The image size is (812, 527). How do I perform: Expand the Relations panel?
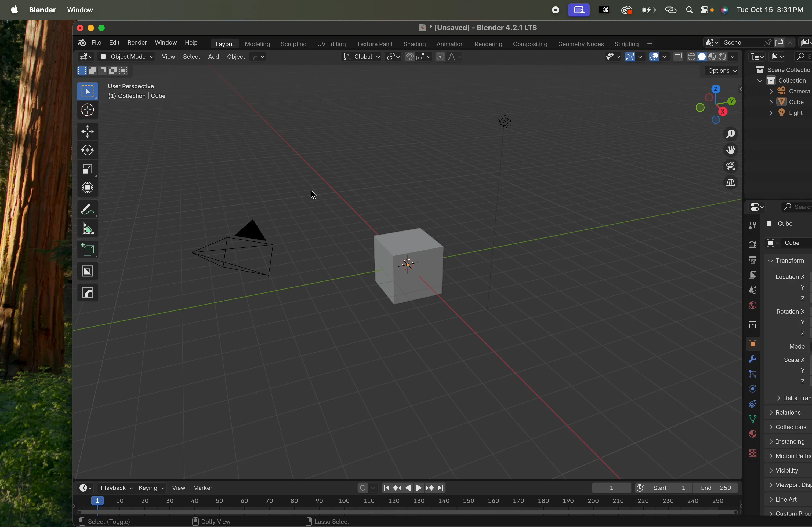788,412
